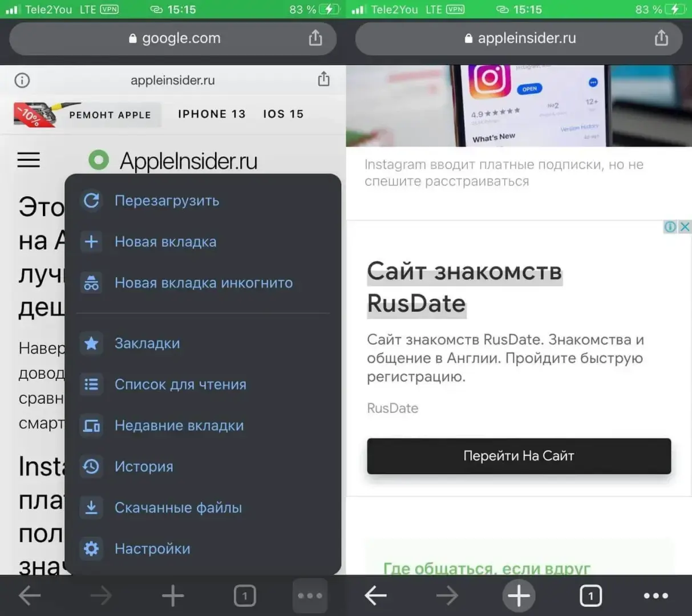Viewport: 692px width, 616px height.
Task: Click the Скачанные файлы download icon
Action: pos(91,508)
